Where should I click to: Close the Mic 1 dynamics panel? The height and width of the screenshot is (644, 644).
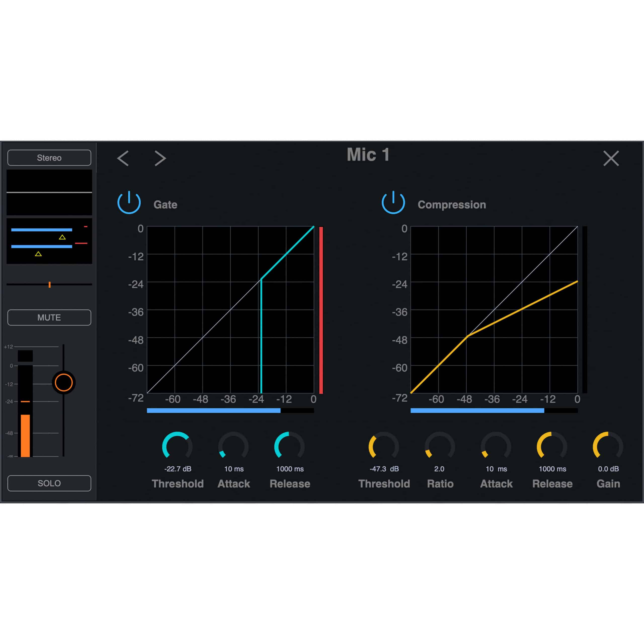[x=611, y=158]
